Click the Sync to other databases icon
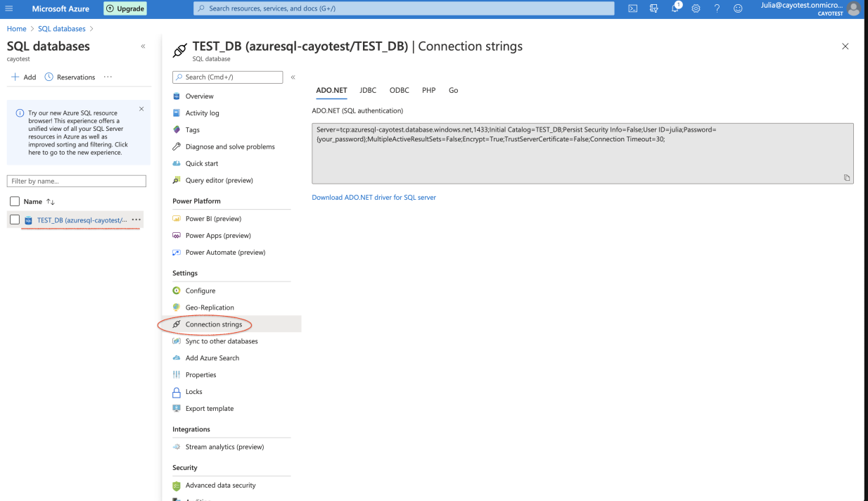 [177, 341]
